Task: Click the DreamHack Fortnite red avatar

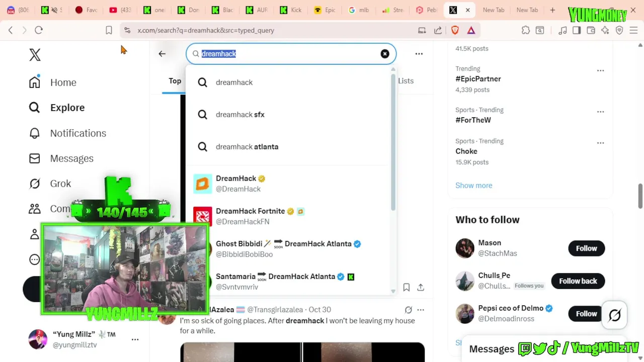Action: click(203, 217)
